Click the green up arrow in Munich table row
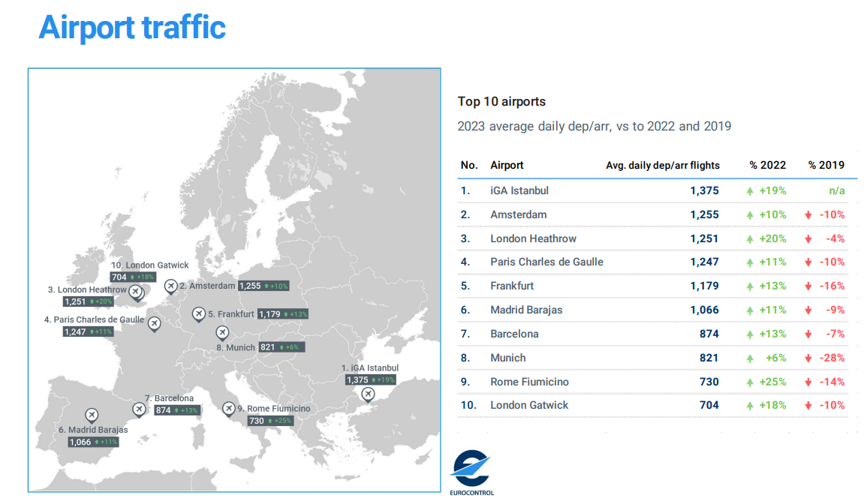The height and width of the screenshot is (504, 867). pos(750,358)
